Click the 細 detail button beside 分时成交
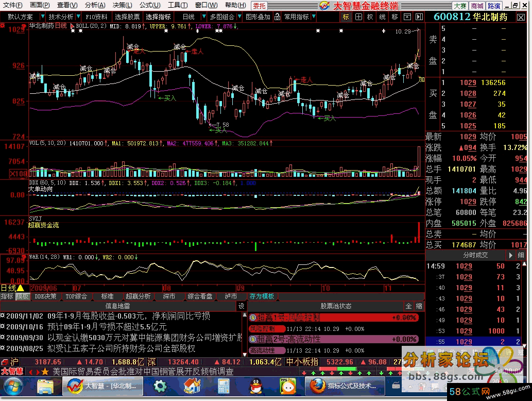This screenshot has width=532, height=401. (x=521, y=255)
